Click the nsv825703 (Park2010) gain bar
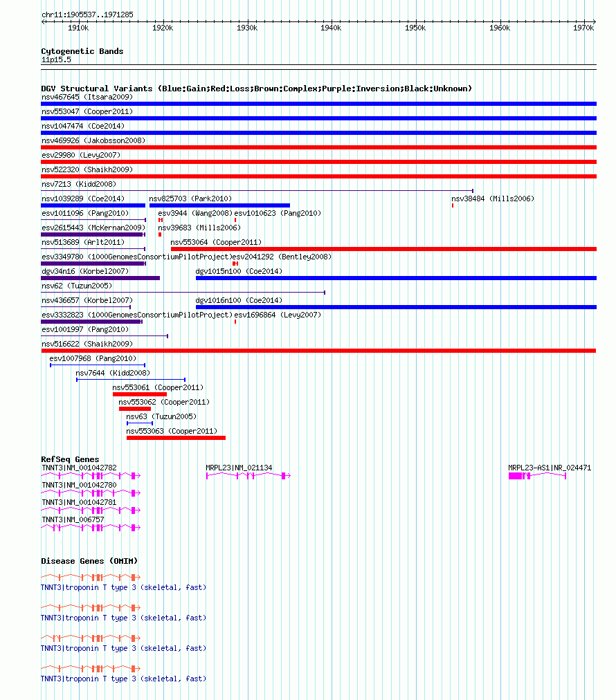 click(x=219, y=206)
